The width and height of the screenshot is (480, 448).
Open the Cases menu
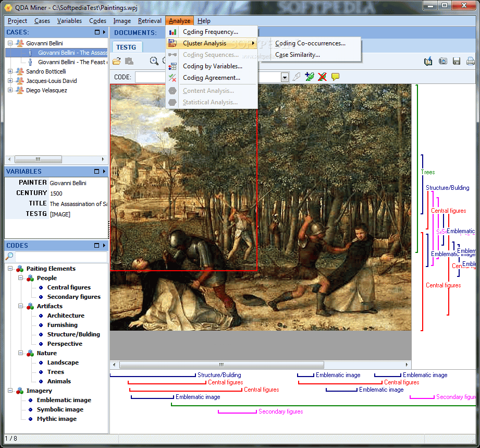click(42, 21)
